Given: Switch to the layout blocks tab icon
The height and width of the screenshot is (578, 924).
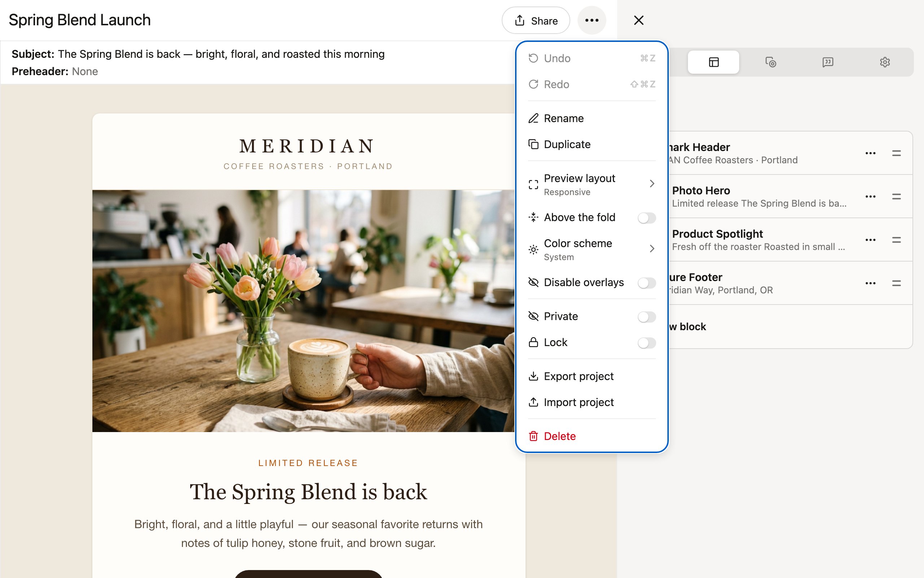Looking at the screenshot, I should 713,62.
